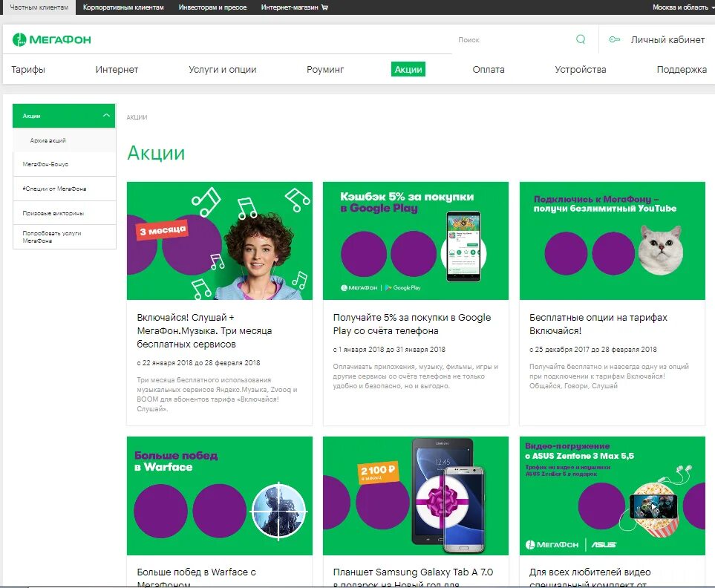Click description starting Получайте бесплатно и навсегда

coord(609,376)
